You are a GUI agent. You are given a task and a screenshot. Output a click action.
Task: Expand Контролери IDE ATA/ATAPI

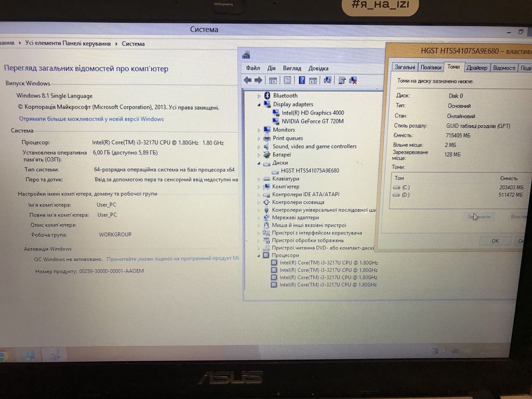259,195
